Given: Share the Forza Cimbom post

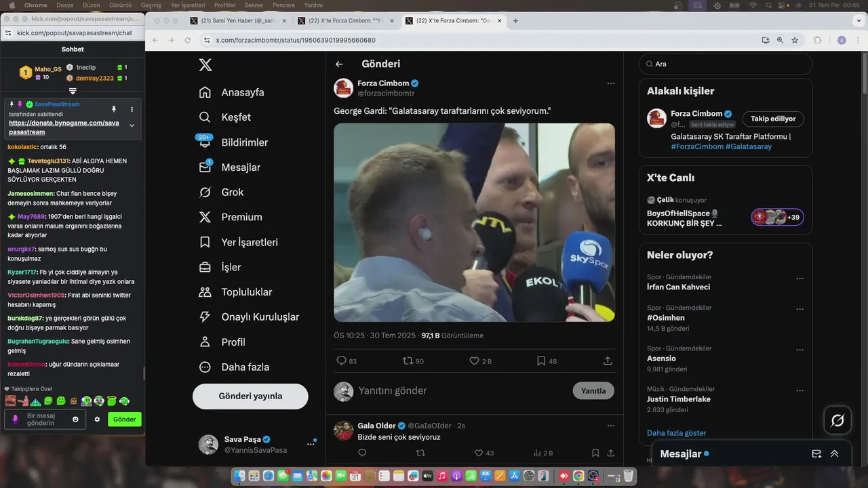Looking at the screenshot, I should coord(608,361).
